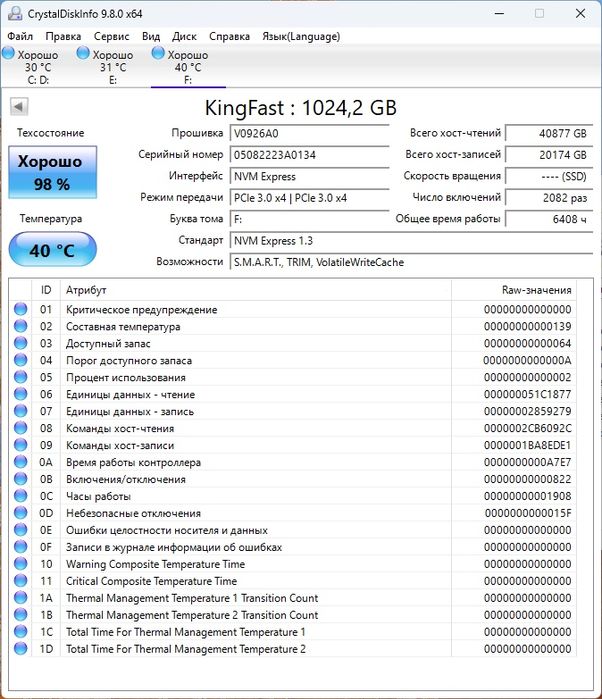Select the E: disk status orb
This screenshot has height=699, width=602.
[x=83, y=53]
